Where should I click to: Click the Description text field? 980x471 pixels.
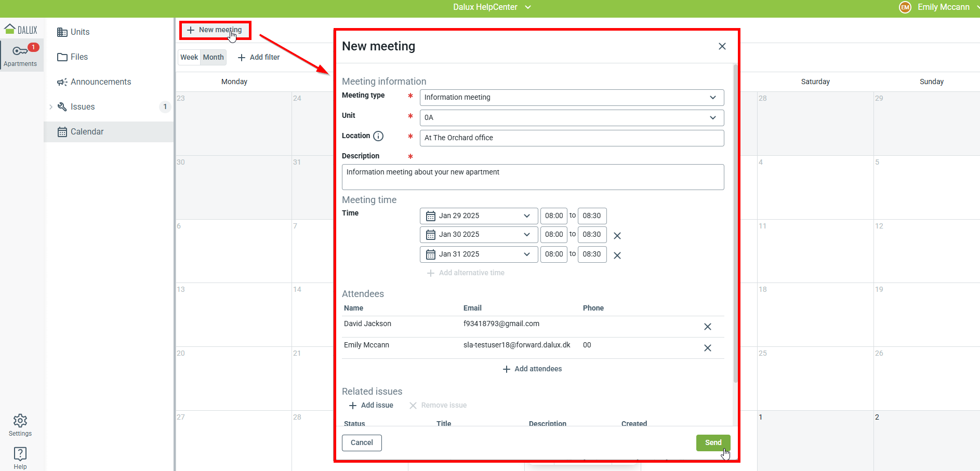(x=533, y=177)
